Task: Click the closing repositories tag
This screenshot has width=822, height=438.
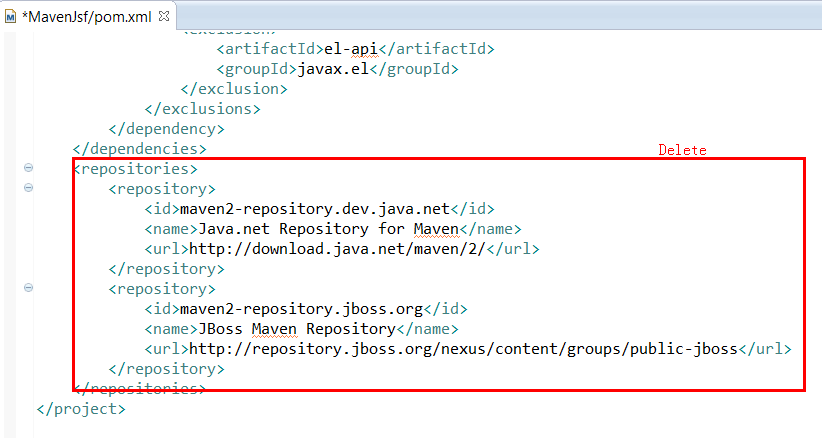Action: (140, 388)
